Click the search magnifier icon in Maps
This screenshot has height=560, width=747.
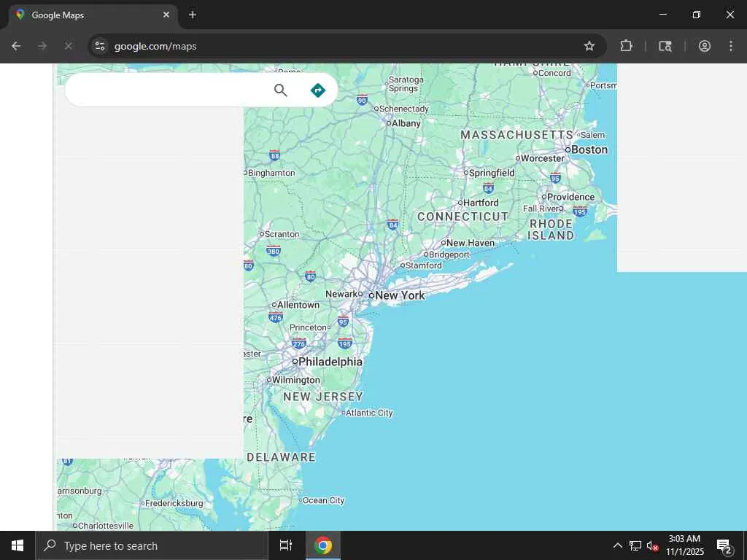(x=281, y=90)
